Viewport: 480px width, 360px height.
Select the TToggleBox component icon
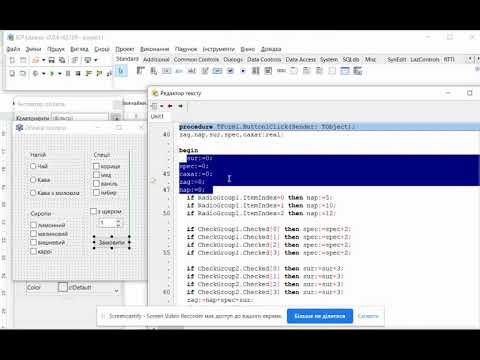[x=217, y=71]
